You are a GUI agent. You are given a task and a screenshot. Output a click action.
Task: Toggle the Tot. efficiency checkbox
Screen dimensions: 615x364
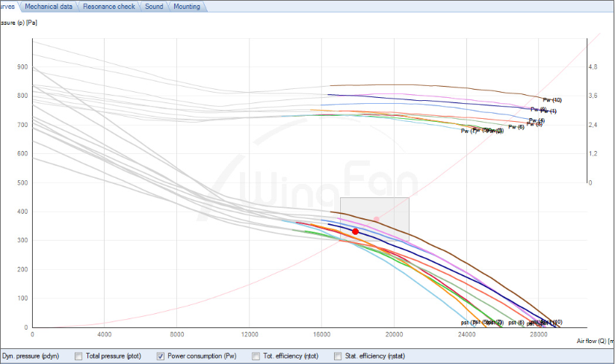(x=256, y=357)
